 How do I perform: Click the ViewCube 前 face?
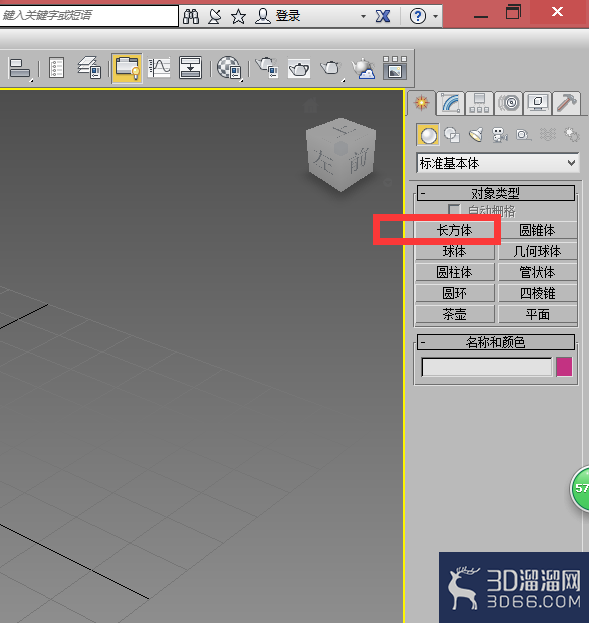358,162
